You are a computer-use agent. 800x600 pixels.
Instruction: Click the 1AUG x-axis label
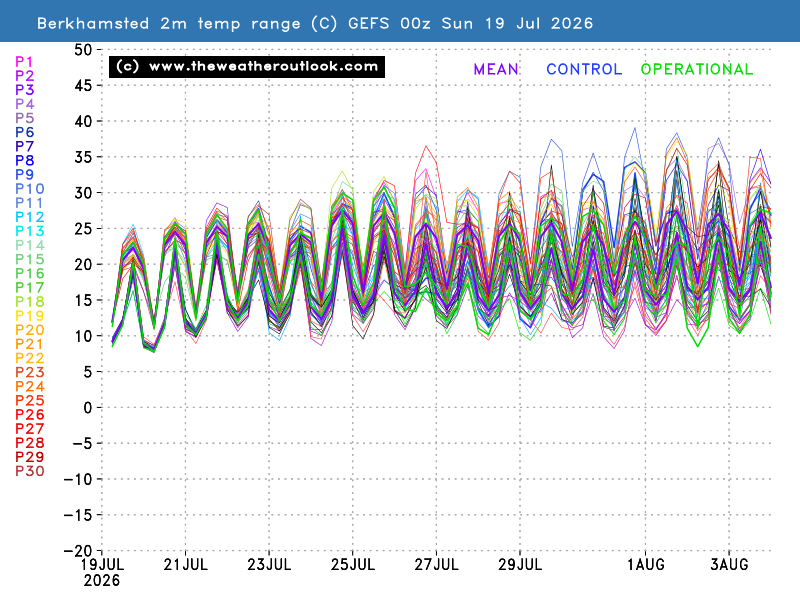pyautogui.click(x=645, y=565)
